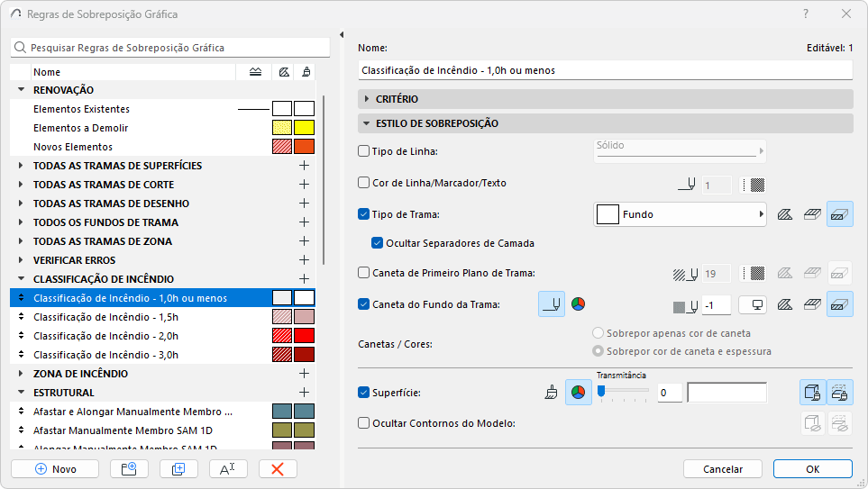Select cut fill icon in Tipo de Trama row

pyautogui.click(x=840, y=214)
